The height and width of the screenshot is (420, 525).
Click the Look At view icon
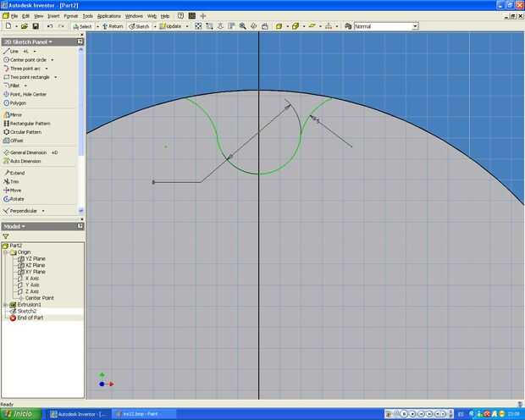[x=264, y=26]
